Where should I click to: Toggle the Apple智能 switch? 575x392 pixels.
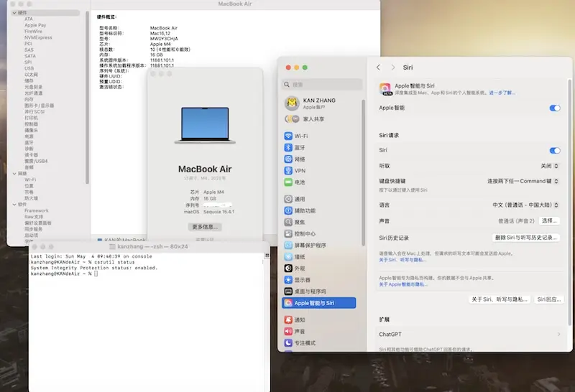555,108
